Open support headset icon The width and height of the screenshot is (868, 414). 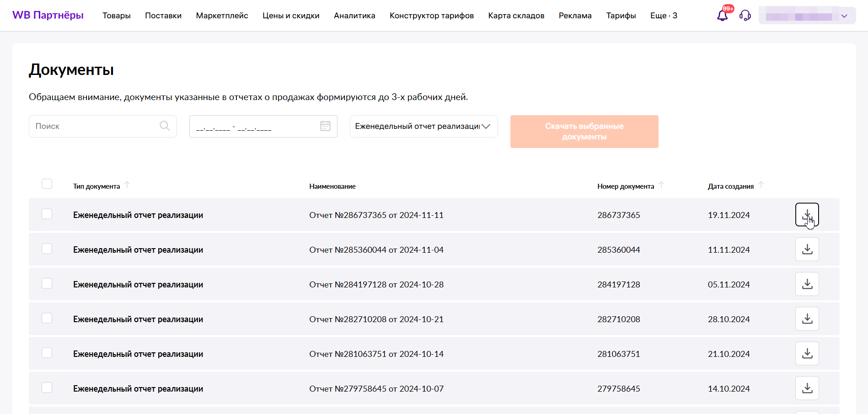(x=745, y=16)
